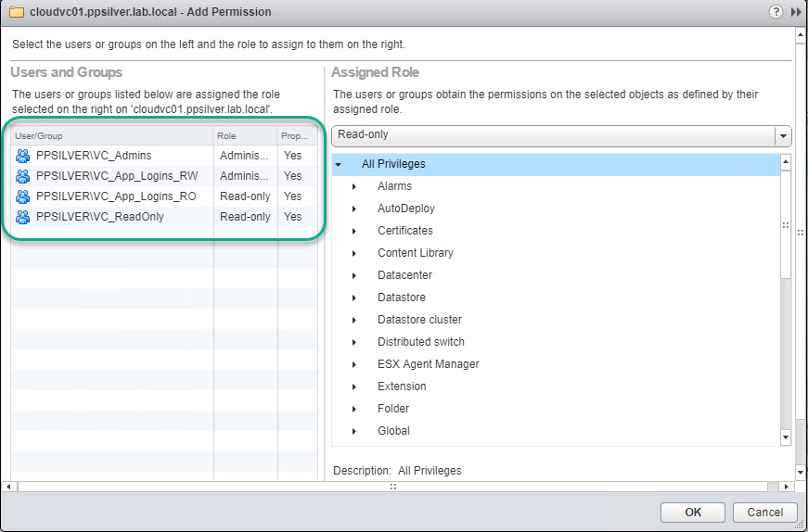Viewport: 808px width, 532px height.
Task: Click the help question mark icon
Action: click(776, 12)
